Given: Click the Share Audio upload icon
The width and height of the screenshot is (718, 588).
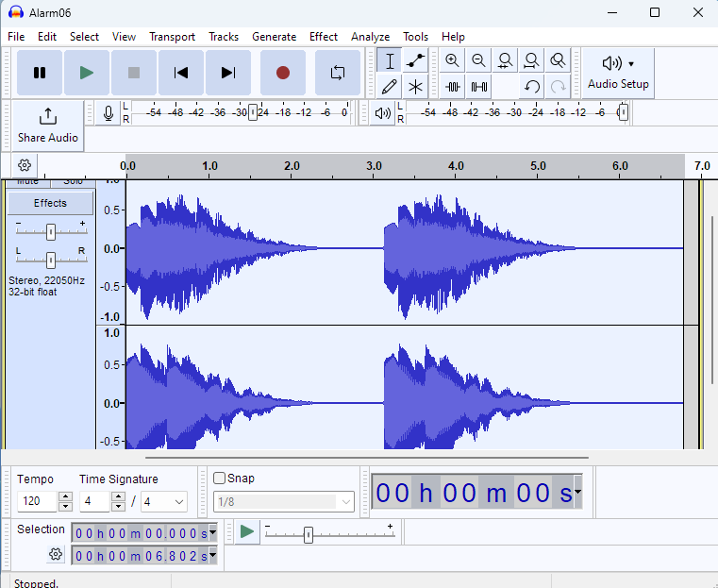Looking at the screenshot, I should 48,116.
